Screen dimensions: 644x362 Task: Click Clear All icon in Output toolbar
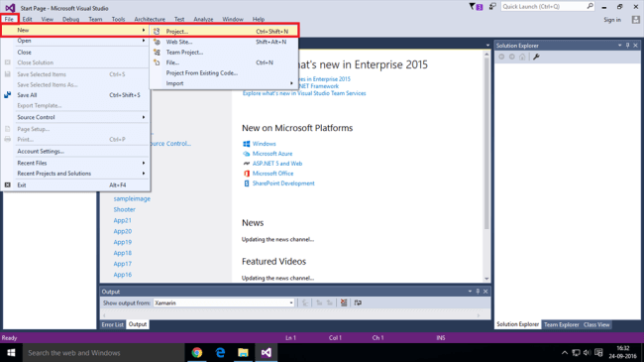coord(344,302)
